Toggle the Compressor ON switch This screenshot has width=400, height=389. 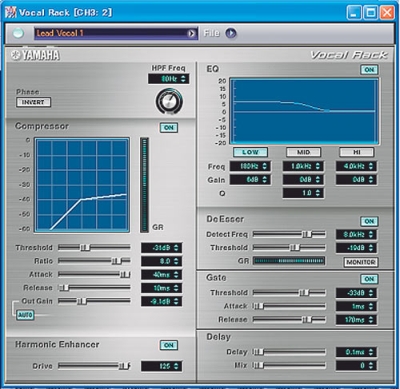(x=169, y=128)
